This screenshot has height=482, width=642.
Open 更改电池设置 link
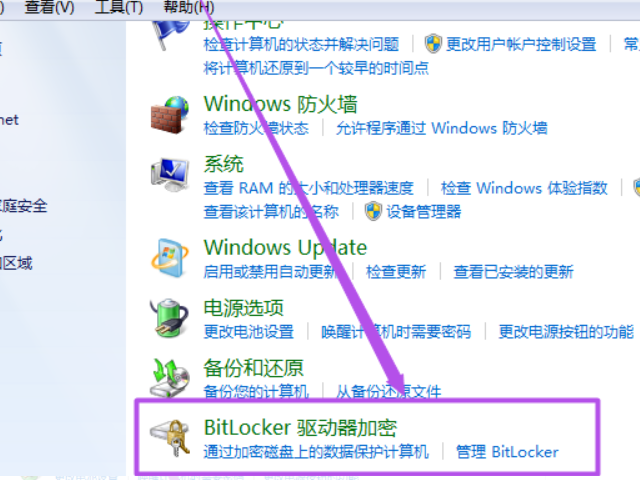click(249, 331)
